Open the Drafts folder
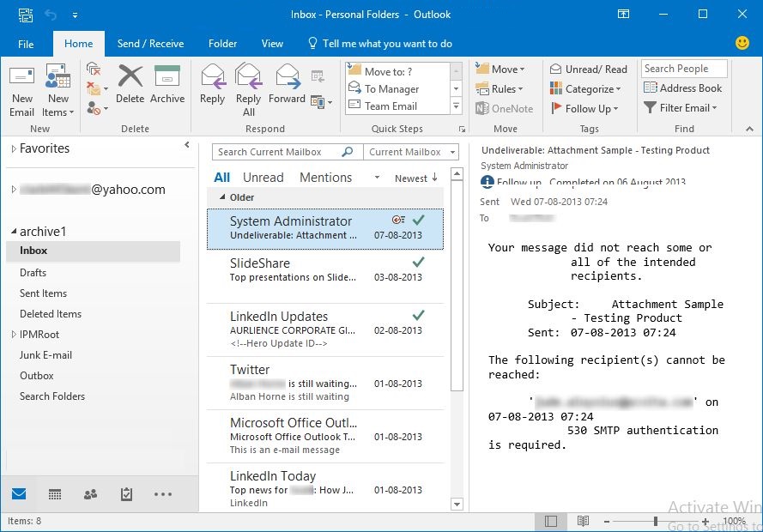Viewport: 763px width, 532px height. pyautogui.click(x=33, y=273)
